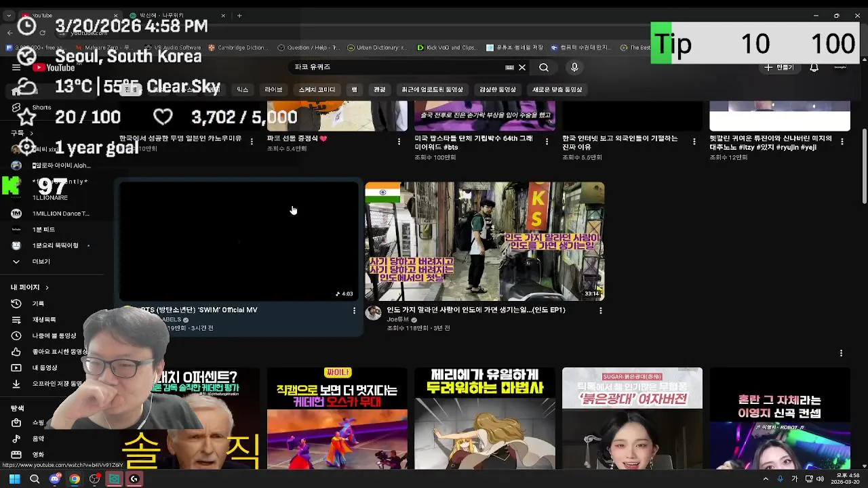Expand the 내 페이지 section chevron
The image size is (868, 488).
(47, 287)
